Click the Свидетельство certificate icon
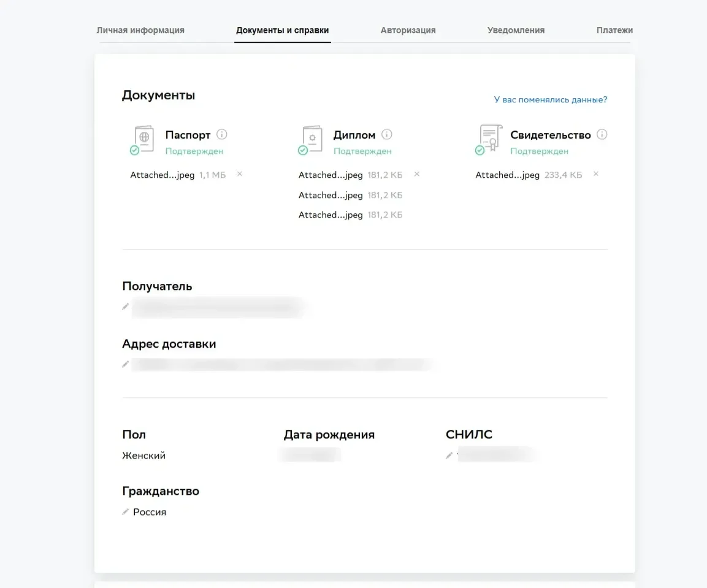The image size is (707, 588). pyautogui.click(x=489, y=139)
